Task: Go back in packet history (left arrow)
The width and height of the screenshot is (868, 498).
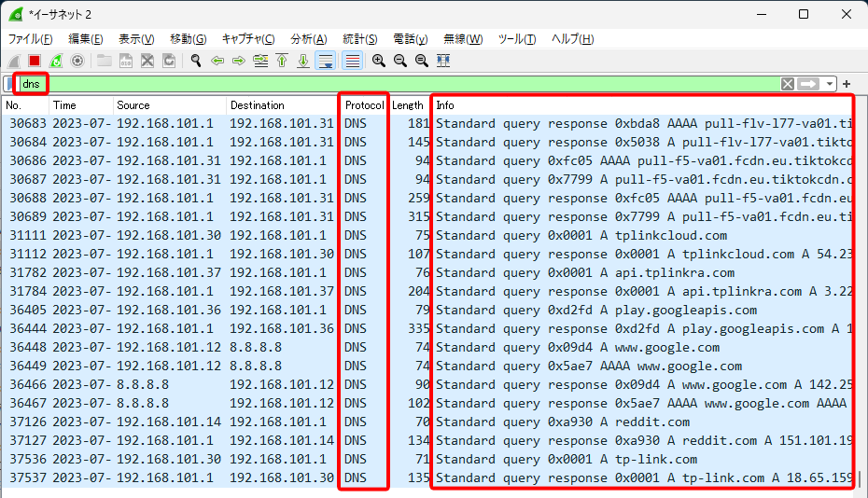Action: click(x=217, y=61)
